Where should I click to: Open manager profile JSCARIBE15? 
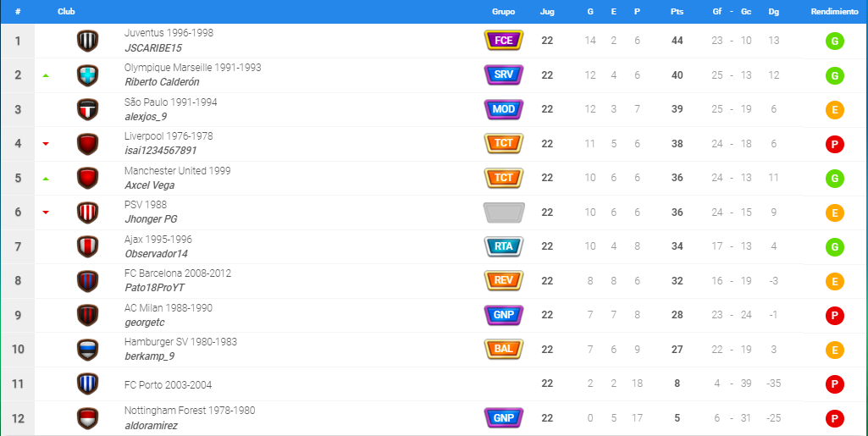coord(152,48)
